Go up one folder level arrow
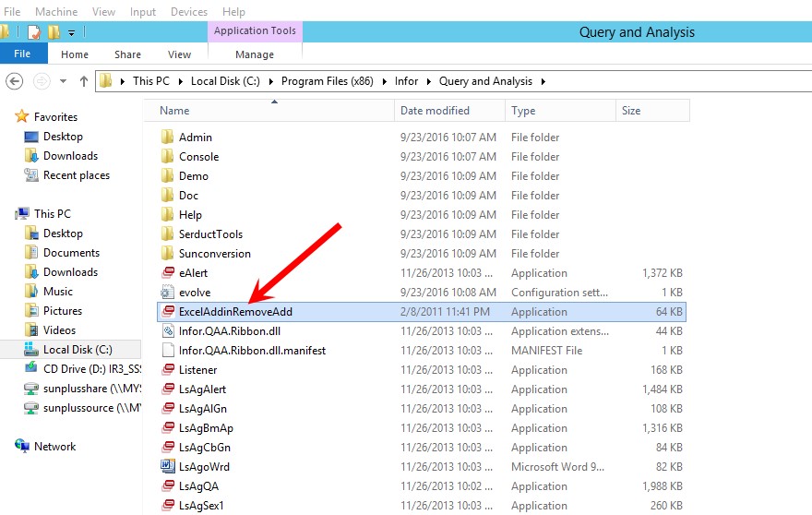The image size is (812, 515). (x=83, y=81)
